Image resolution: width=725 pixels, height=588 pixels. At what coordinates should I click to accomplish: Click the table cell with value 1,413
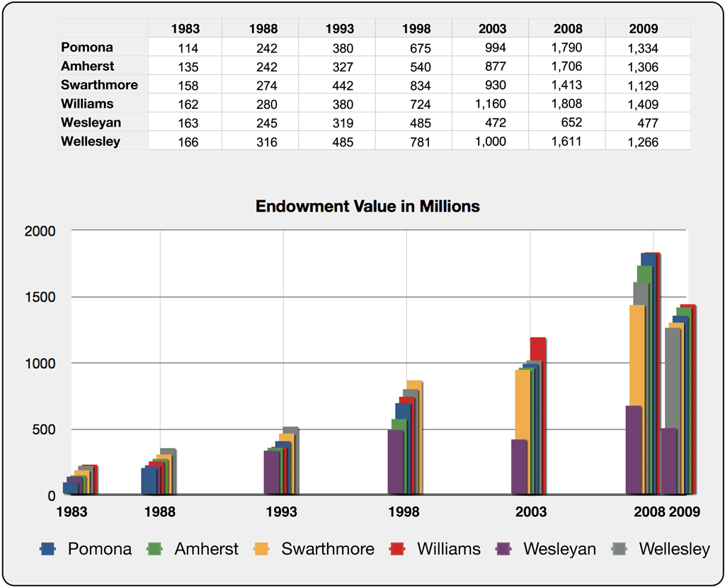tap(567, 85)
